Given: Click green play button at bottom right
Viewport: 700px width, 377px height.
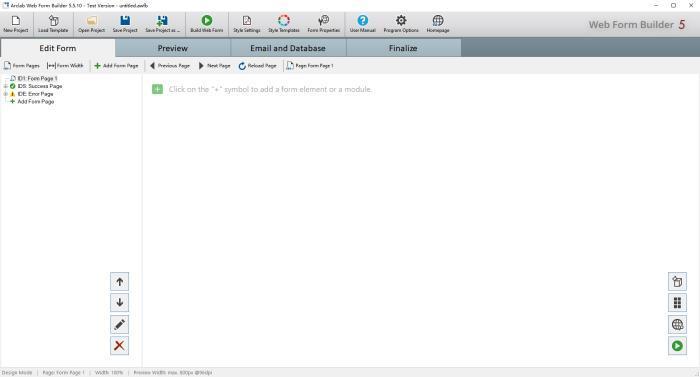Looking at the screenshot, I should tap(677, 346).
